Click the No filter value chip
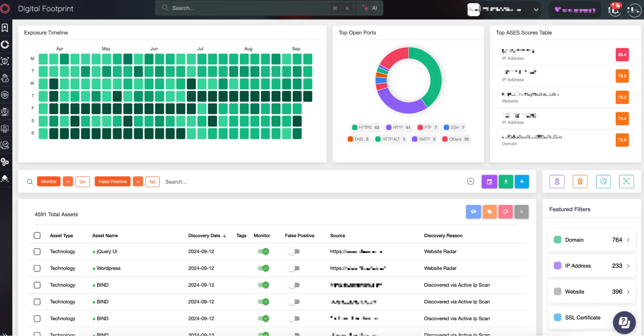The height and width of the screenshot is (336, 644). point(152,182)
